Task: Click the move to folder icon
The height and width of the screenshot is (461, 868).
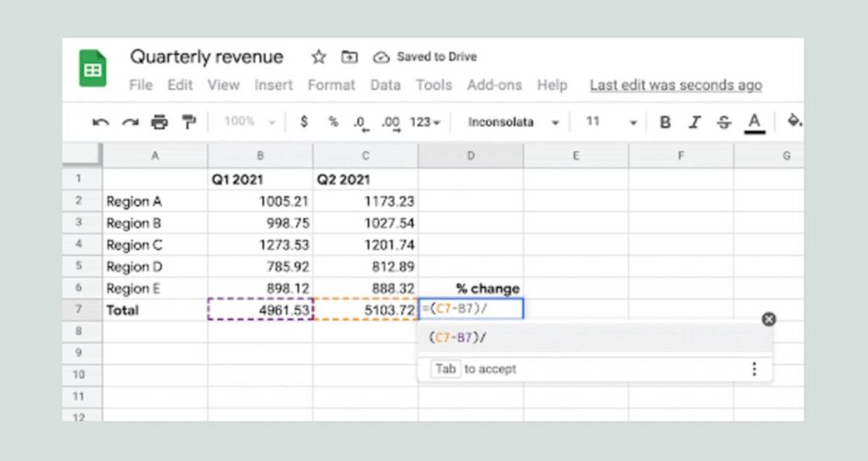Action: pyautogui.click(x=348, y=57)
